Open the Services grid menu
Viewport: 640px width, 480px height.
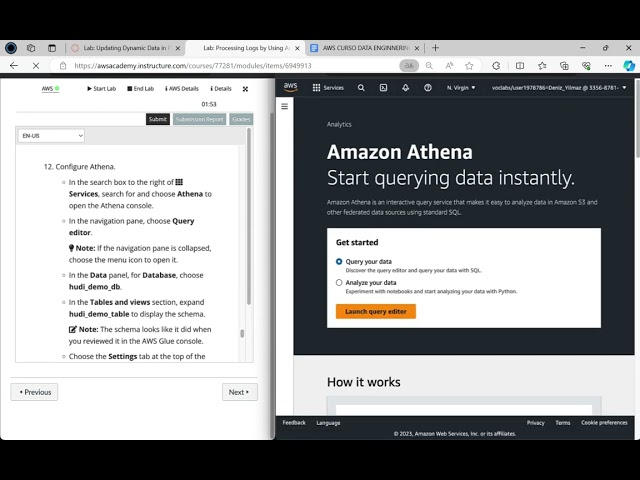coord(328,87)
